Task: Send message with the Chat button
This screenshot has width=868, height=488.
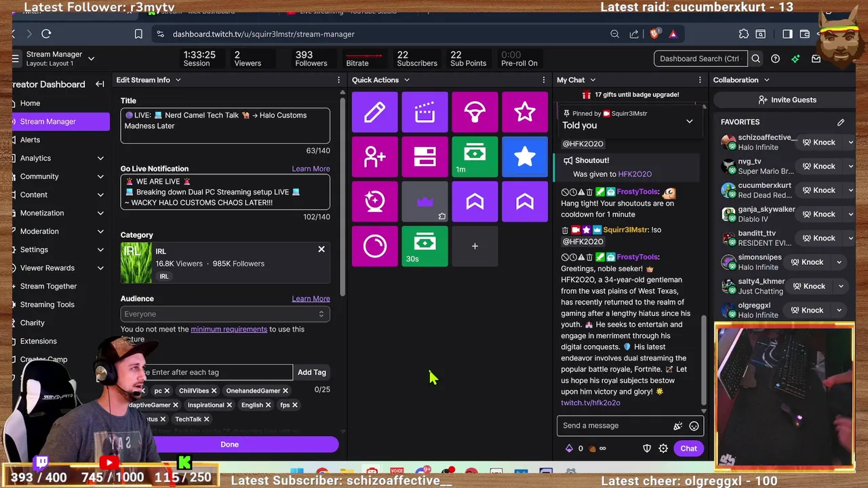Action: pos(688,448)
